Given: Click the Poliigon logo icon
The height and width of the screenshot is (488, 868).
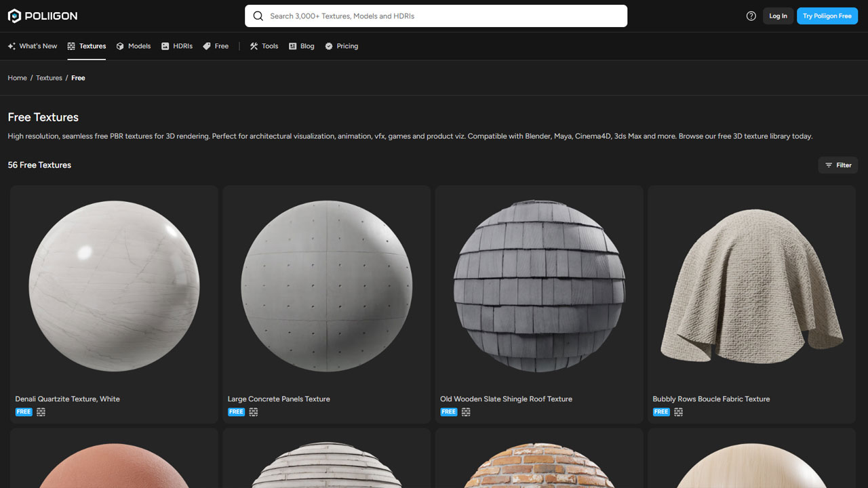Looking at the screenshot, I should [15, 16].
